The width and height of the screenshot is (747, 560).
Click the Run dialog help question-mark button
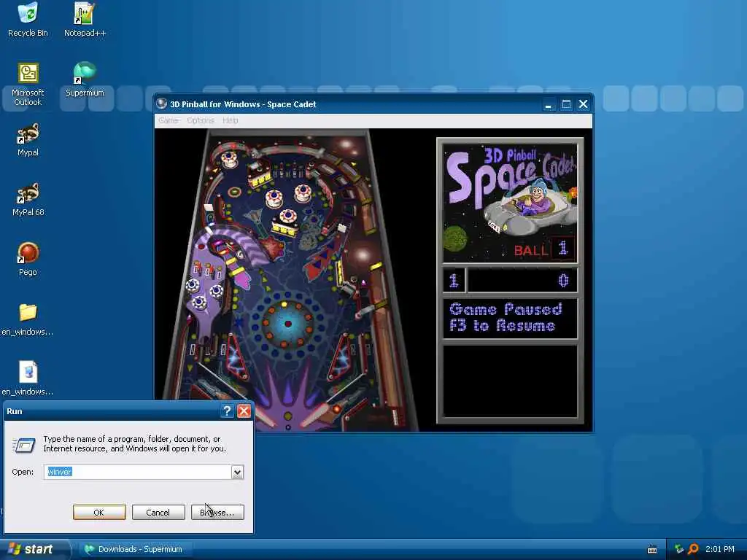pos(228,411)
